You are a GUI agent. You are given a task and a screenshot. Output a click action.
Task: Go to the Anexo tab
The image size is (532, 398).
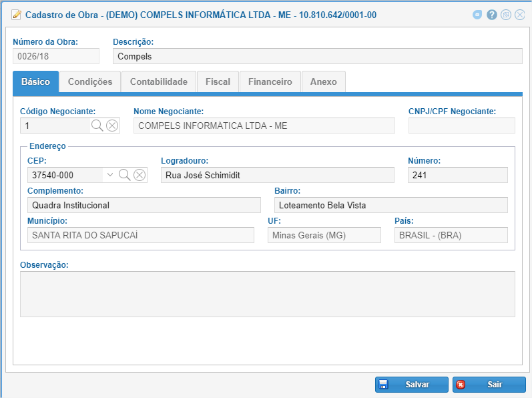[x=324, y=81]
